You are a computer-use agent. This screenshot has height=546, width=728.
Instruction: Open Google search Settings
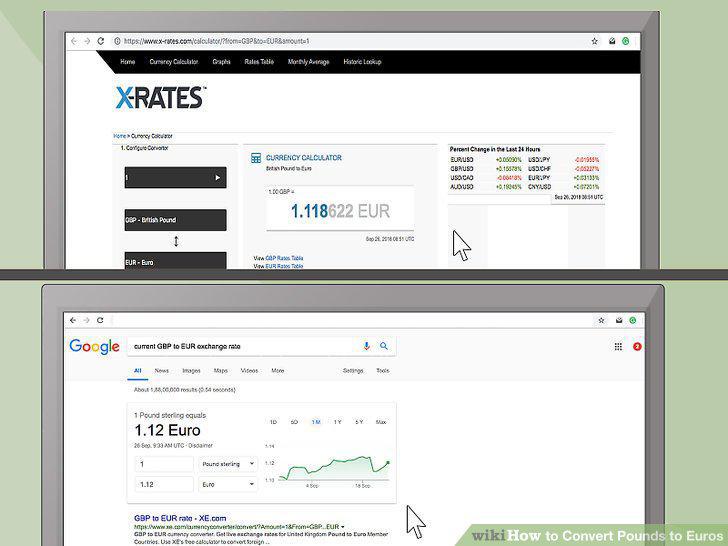[353, 370]
